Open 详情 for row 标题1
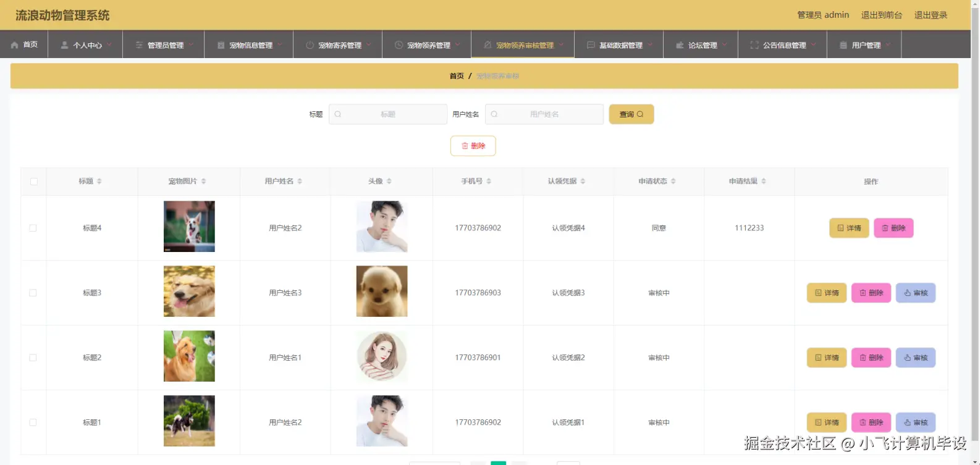The image size is (980, 465). [x=827, y=422]
